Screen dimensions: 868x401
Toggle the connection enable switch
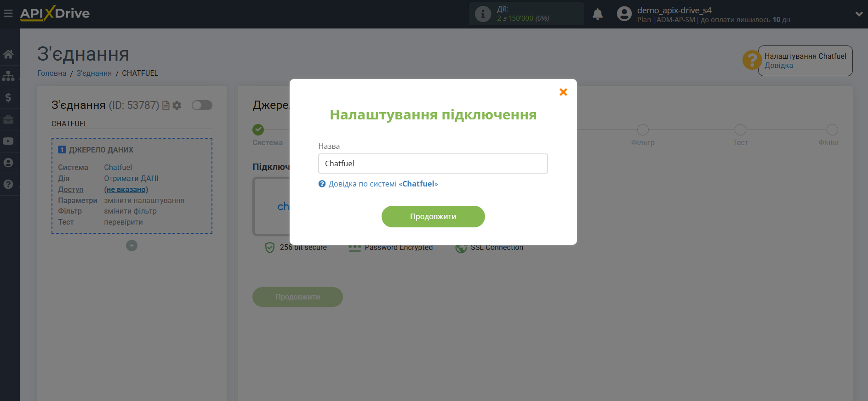(202, 105)
